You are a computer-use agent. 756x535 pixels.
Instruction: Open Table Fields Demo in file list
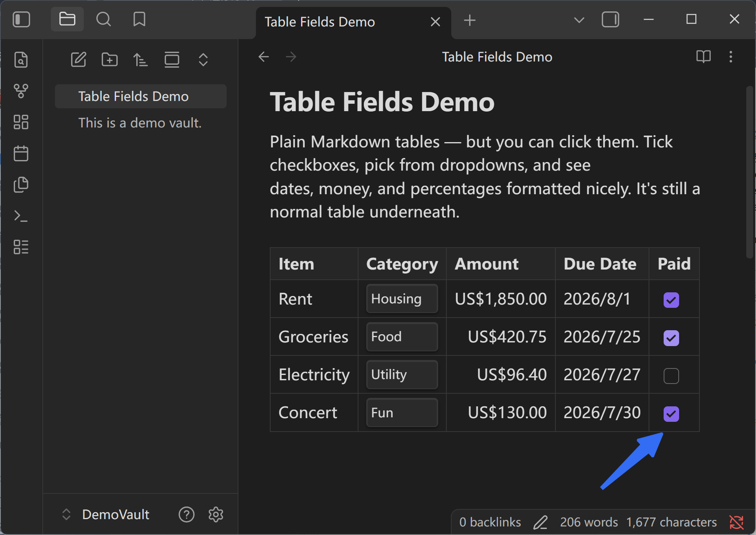point(141,96)
